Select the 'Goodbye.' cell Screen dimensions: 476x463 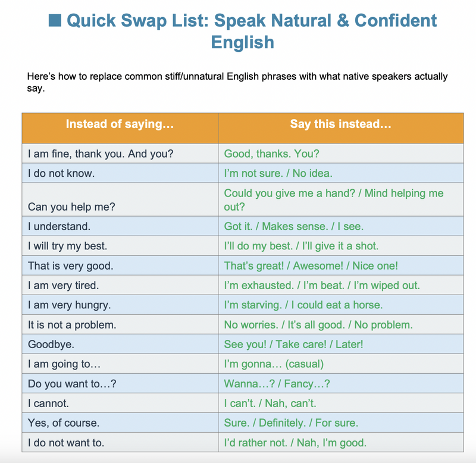coord(120,345)
